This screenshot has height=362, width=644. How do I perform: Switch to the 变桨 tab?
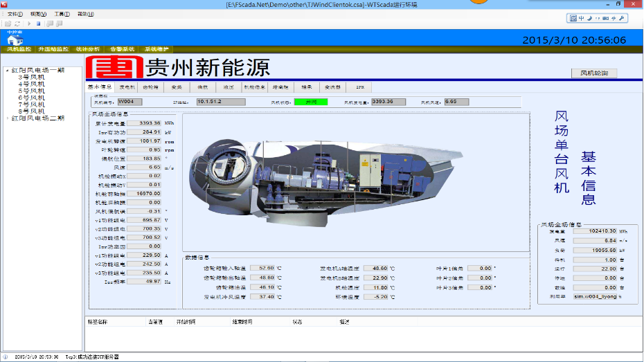point(177,87)
